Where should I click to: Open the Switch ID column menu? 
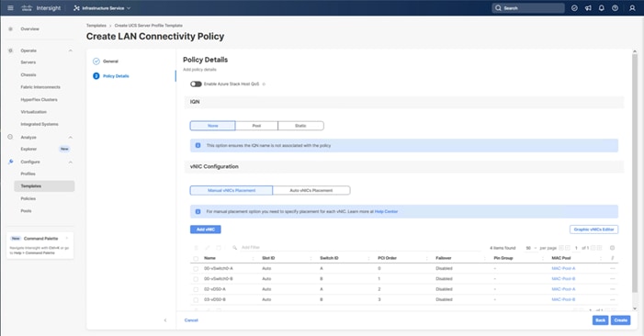(368, 258)
